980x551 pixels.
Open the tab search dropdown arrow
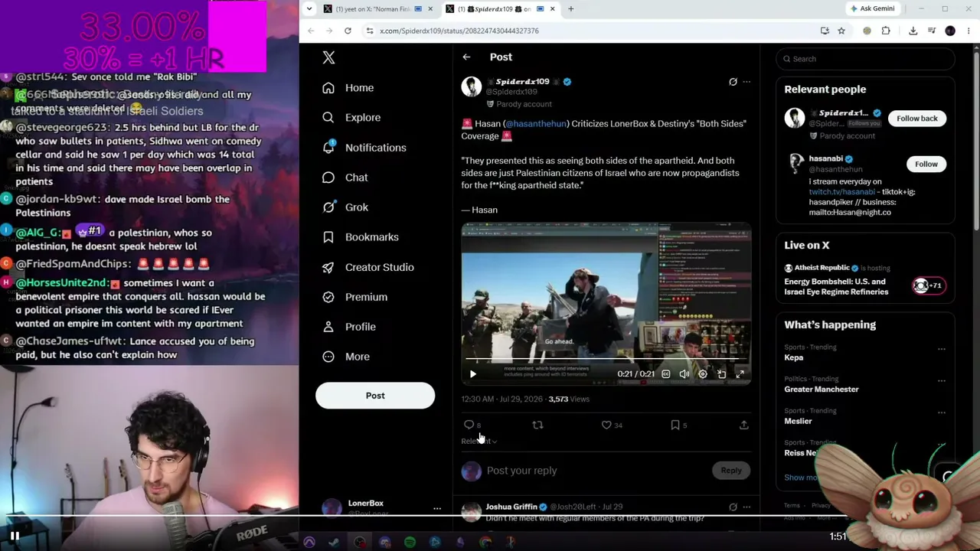[x=309, y=9]
